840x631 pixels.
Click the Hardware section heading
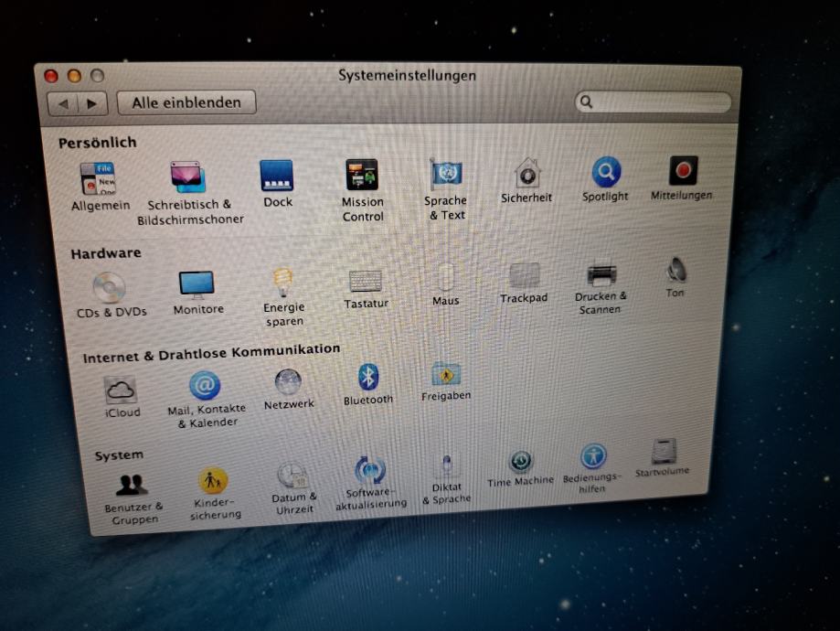105,253
